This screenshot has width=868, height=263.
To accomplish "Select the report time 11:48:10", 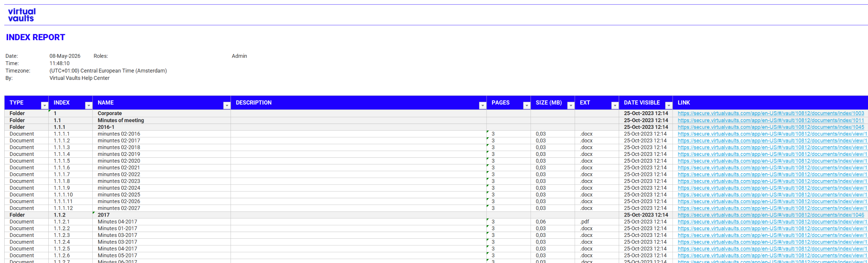I will click(60, 63).
